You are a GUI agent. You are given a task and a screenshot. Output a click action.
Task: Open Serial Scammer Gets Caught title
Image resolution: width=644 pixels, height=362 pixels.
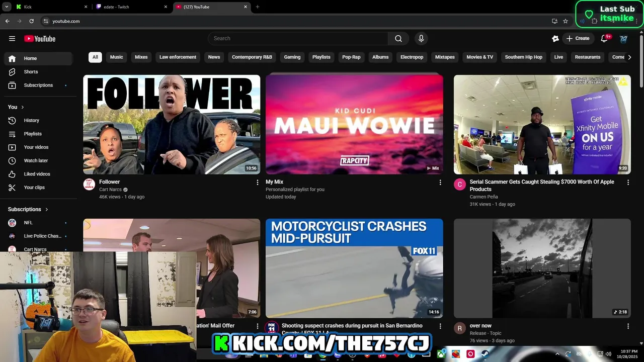click(542, 186)
